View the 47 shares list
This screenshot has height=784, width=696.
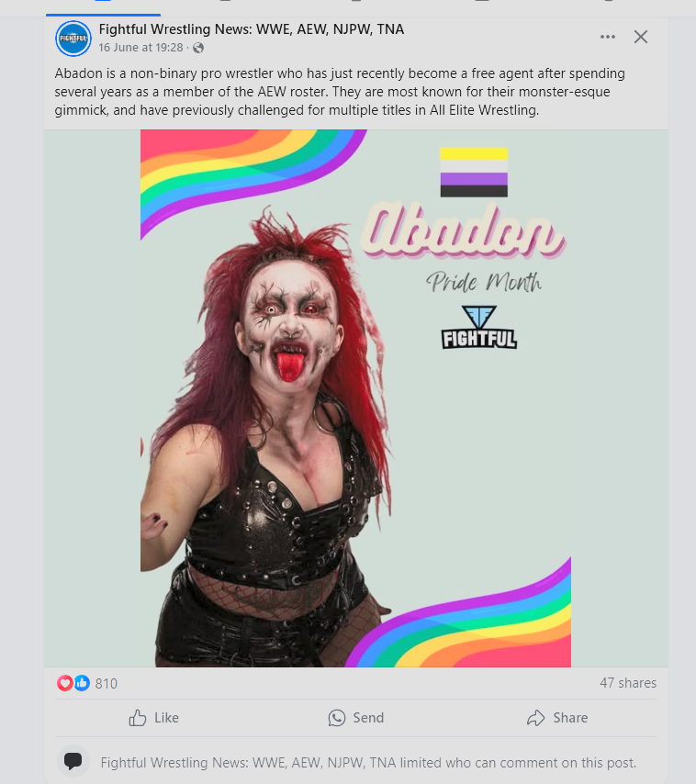[628, 683]
